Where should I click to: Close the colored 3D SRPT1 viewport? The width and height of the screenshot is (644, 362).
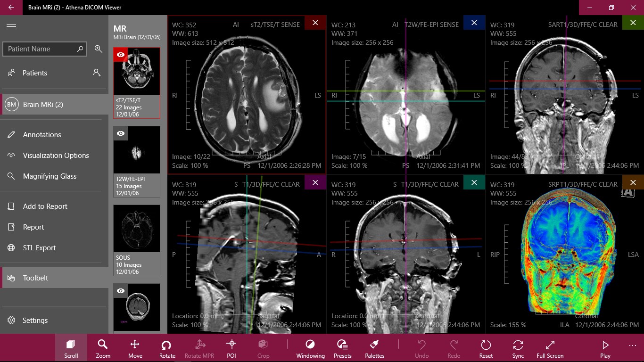[633, 182]
